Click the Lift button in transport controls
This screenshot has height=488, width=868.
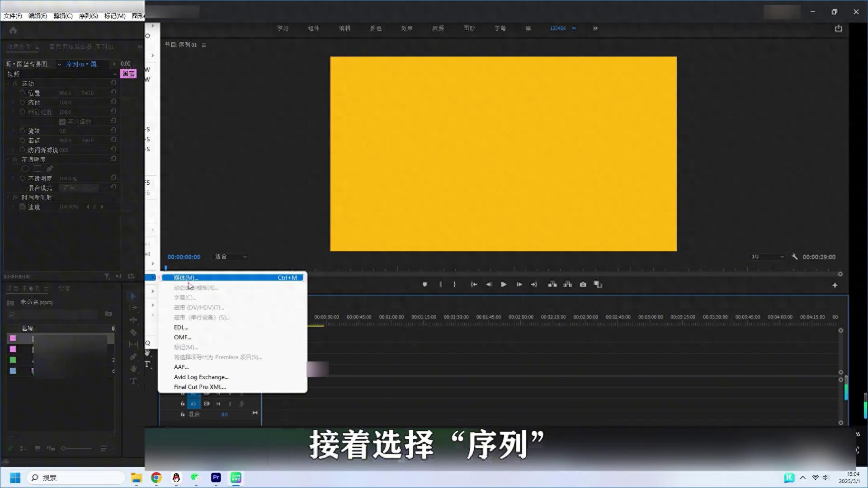click(x=552, y=285)
